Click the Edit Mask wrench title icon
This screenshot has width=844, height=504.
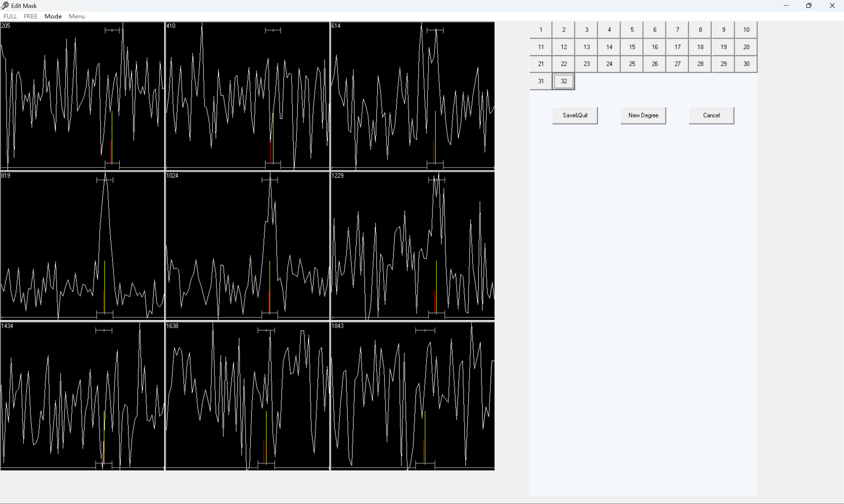(5, 5)
